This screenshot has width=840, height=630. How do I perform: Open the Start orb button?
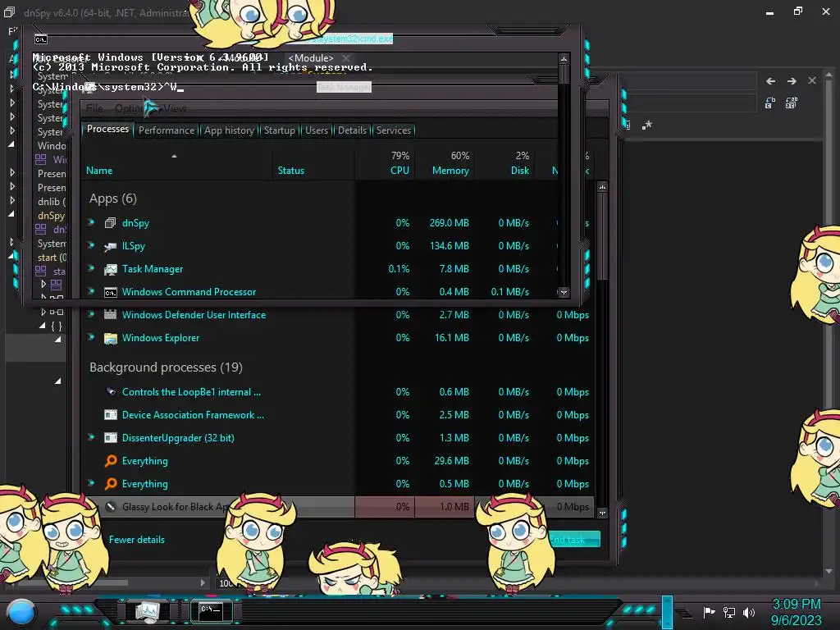click(x=21, y=613)
